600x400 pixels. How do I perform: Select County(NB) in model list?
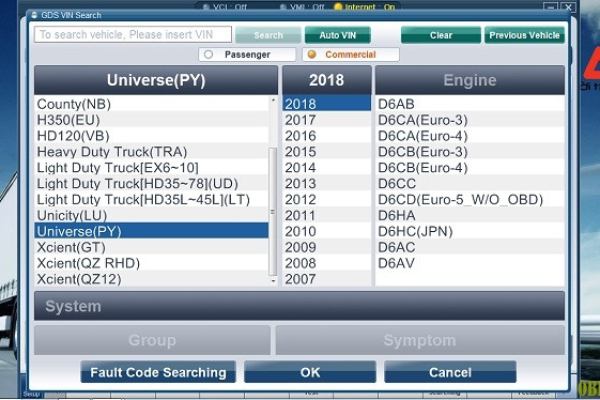(152, 104)
